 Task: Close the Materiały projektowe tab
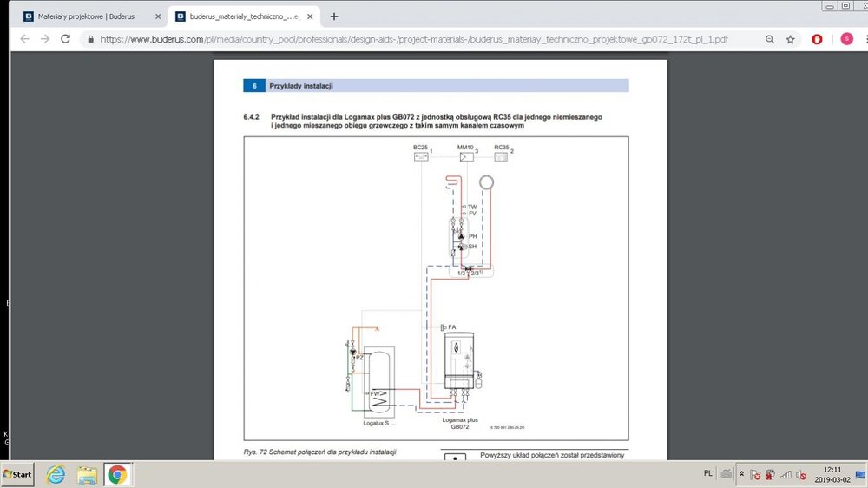click(x=158, y=16)
